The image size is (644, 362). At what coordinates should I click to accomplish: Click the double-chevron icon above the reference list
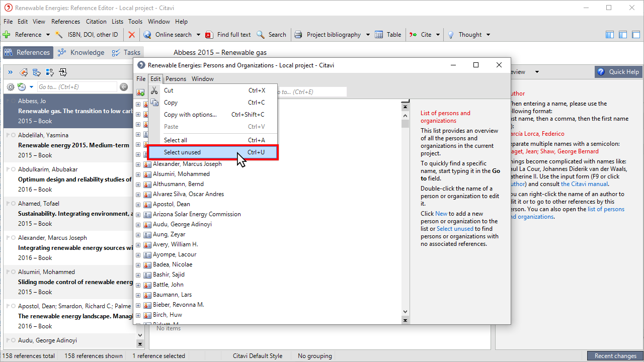coord(11,72)
